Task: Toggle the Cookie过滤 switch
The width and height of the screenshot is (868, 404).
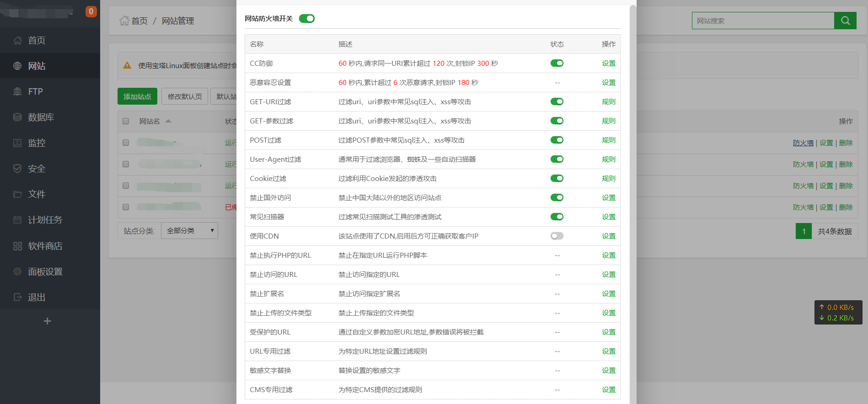Action: (557, 178)
